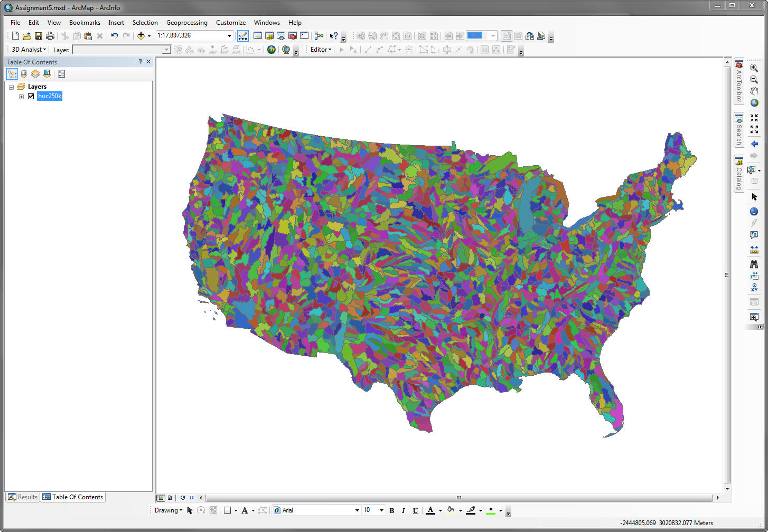Open the map scale dropdown

[229, 36]
